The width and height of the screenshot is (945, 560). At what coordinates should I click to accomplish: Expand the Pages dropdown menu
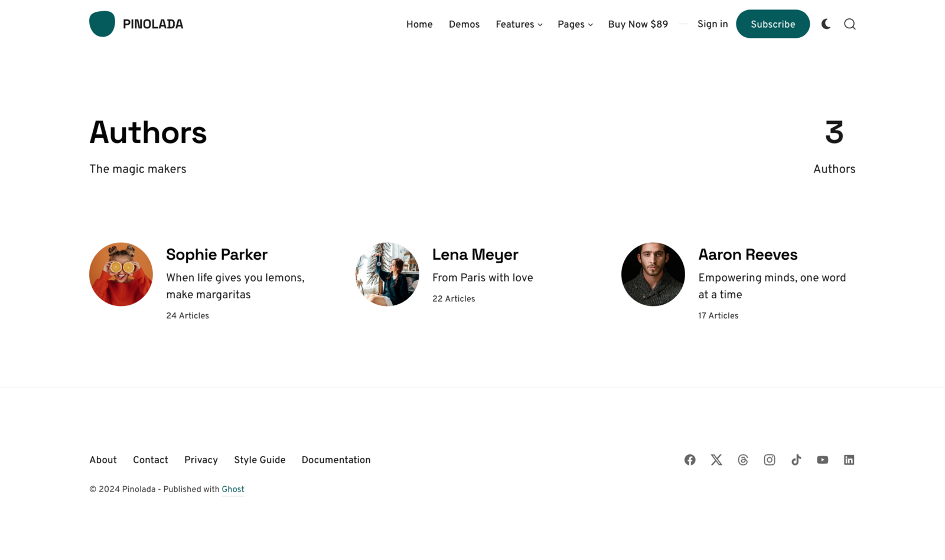(575, 25)
